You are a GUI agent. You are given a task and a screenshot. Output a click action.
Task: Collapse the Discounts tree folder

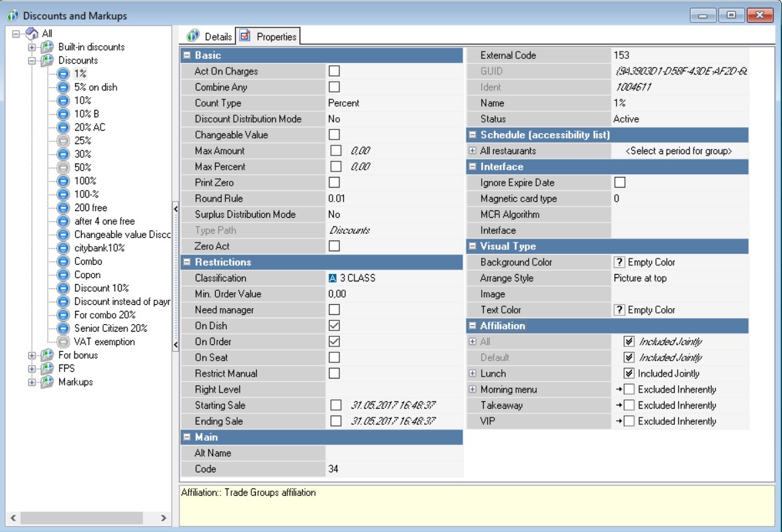point(31,60)
